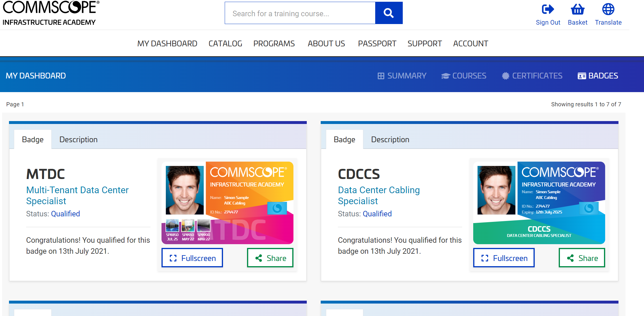The width and height of the screenshot is (644, 316).
Task: Click the 'Page 1' label
Action: coord(15,104)
